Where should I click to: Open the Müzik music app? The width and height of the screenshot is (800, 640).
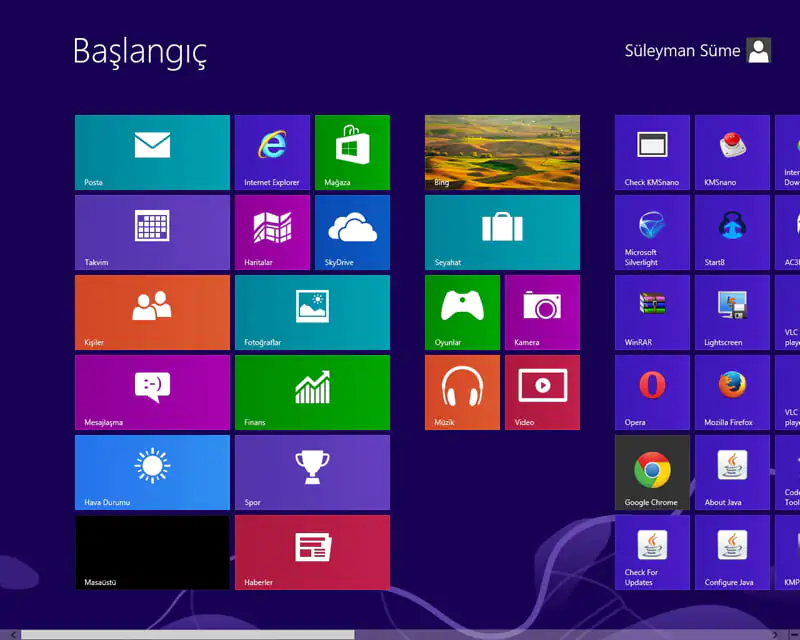click(462, 392)
